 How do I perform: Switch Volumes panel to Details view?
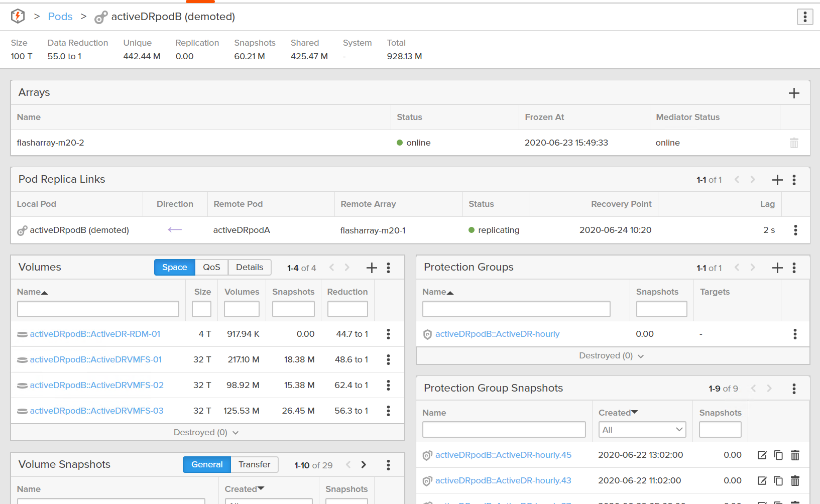pyautogui.click(x=250, y=267)
